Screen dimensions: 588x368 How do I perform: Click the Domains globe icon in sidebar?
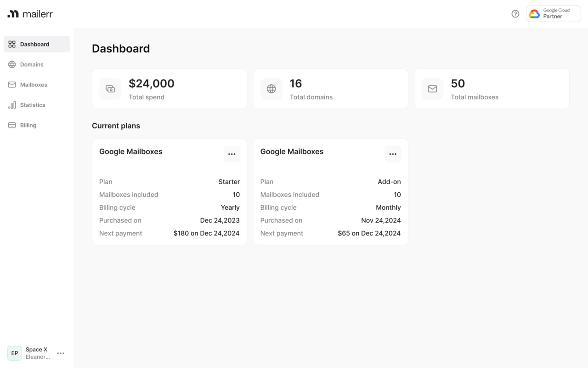pos(12,64)
